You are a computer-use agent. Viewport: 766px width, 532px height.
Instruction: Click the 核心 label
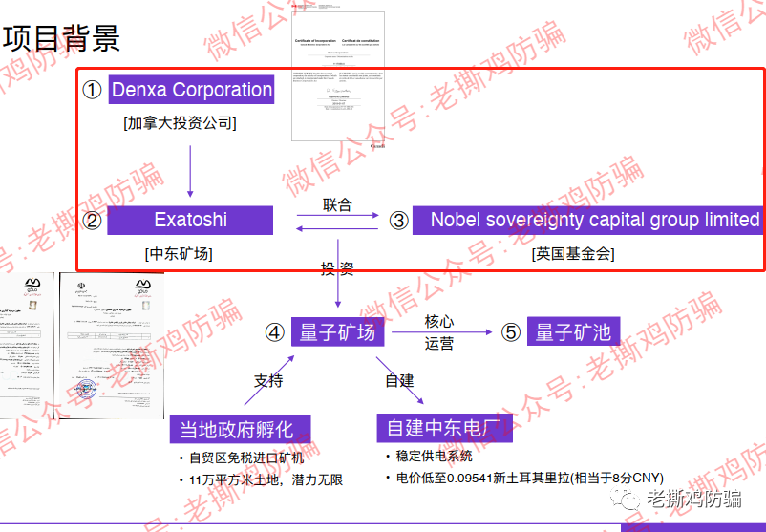click(438, 322)
